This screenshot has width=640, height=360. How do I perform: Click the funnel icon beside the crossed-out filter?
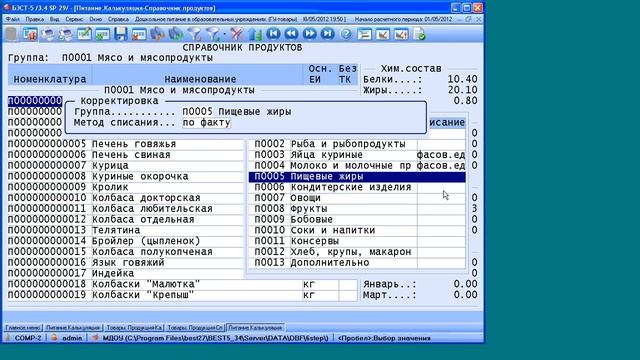(x=213, y=34)
